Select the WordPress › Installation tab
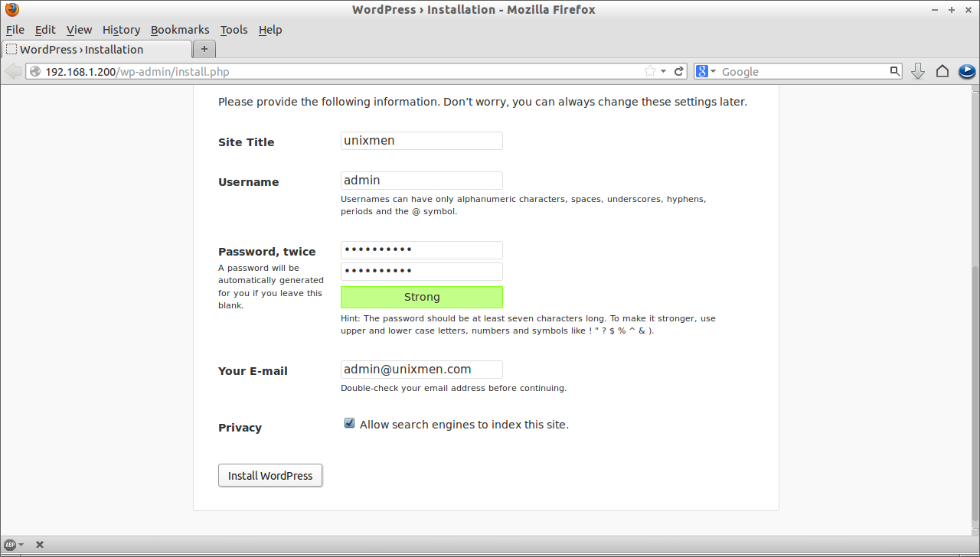The image size is (980, 557). 96,49
